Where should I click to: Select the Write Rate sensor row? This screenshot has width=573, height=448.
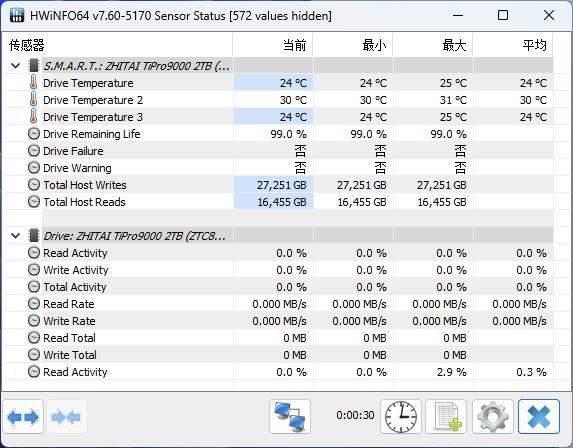pyautogui.click(x=279, y=321)
